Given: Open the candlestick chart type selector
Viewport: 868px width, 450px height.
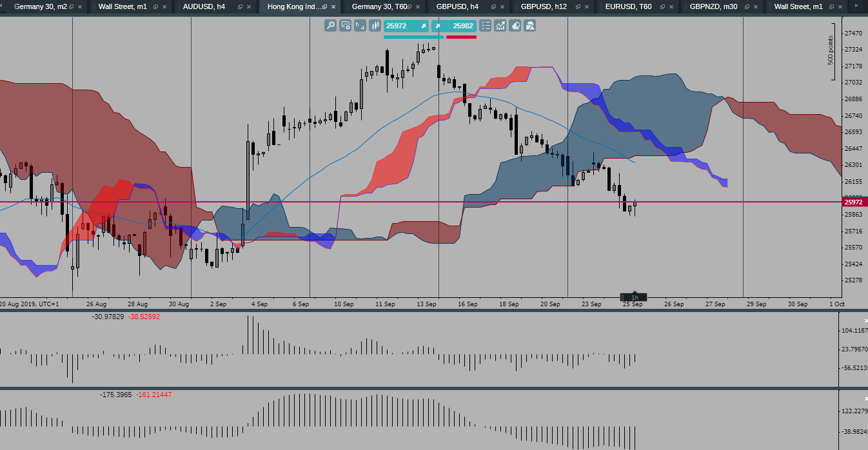Looking at the screenshot, I should coord(375,26).
